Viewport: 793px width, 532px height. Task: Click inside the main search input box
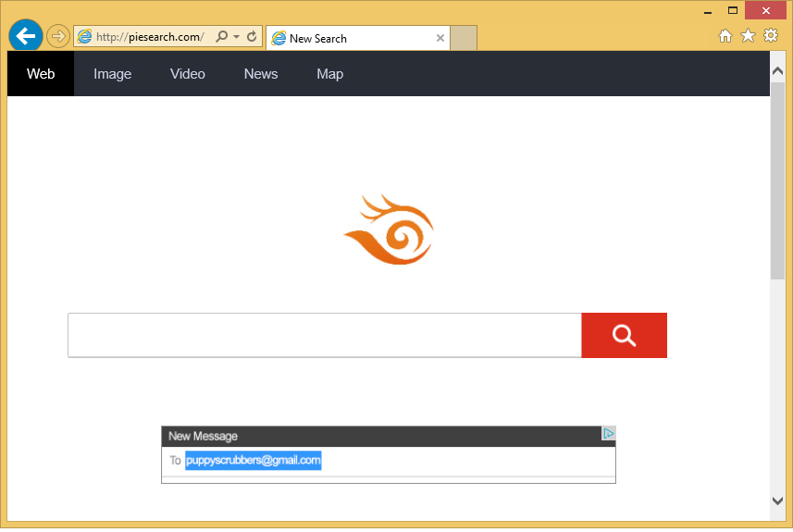click(x=324, y=335)
